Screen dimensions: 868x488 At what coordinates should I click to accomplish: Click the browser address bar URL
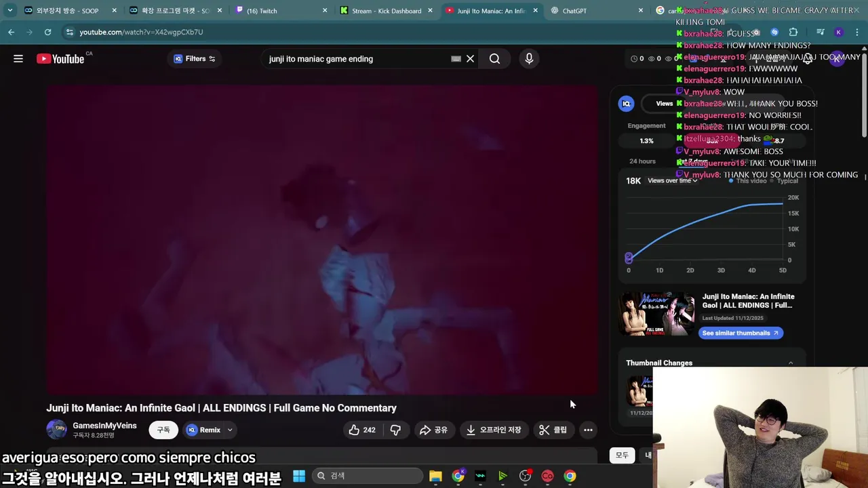141,32
